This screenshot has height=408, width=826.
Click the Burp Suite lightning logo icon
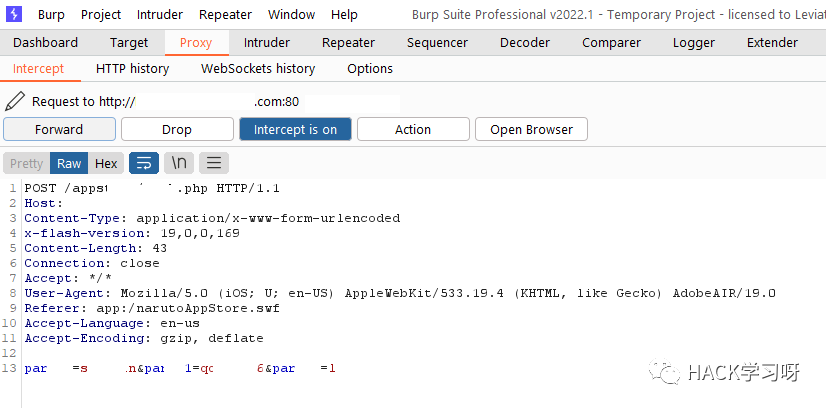pyautogui.click(x=14, y=14)
